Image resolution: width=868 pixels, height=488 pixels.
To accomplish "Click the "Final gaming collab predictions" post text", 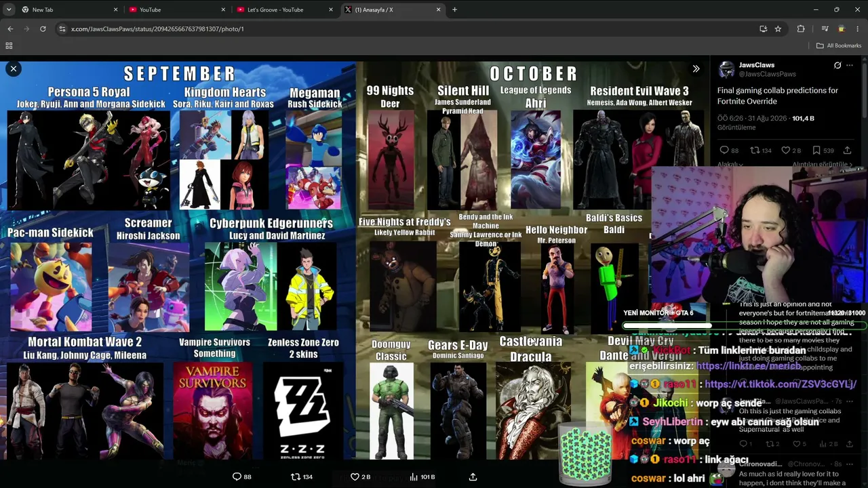I will point(778,96).
